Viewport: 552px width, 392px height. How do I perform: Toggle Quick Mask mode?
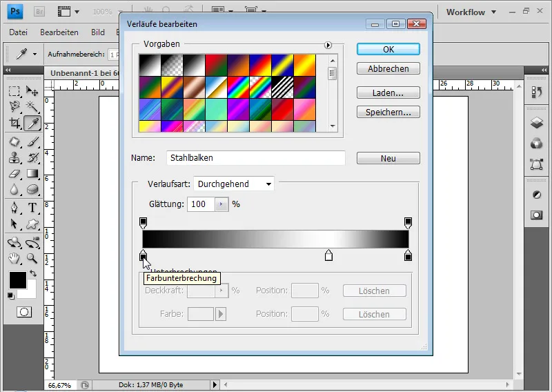click(x=24, y=312)
